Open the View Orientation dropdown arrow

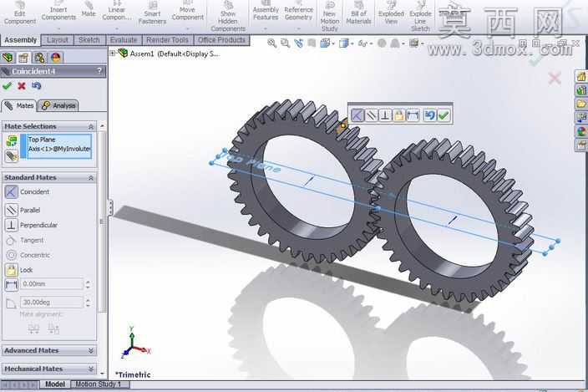[x=333, y=44]
